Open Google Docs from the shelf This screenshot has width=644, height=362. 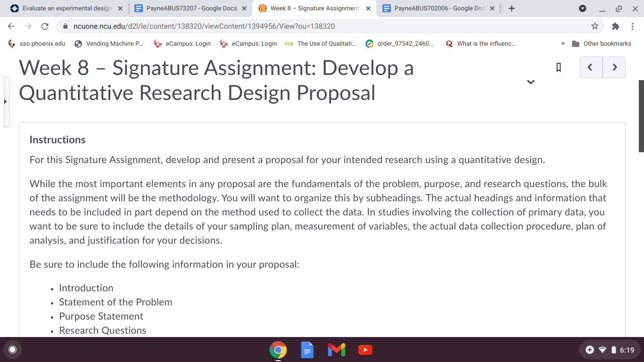[x=307, y=350]
